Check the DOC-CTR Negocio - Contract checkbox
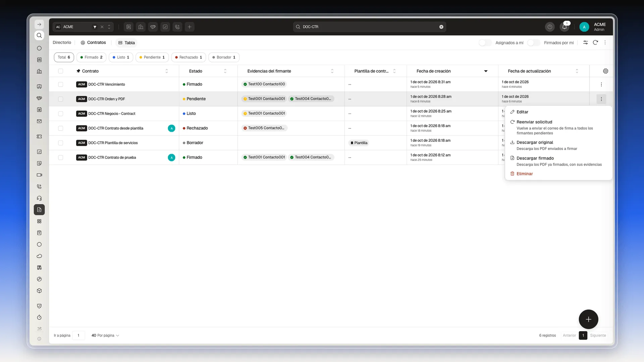This screenshot has height=362, width=644. [x=60, y=114]
